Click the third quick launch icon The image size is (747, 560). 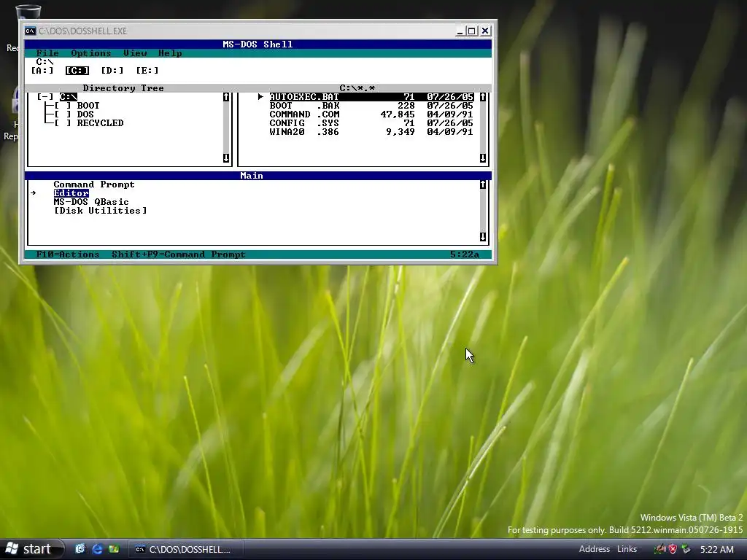tap(114, 549)
